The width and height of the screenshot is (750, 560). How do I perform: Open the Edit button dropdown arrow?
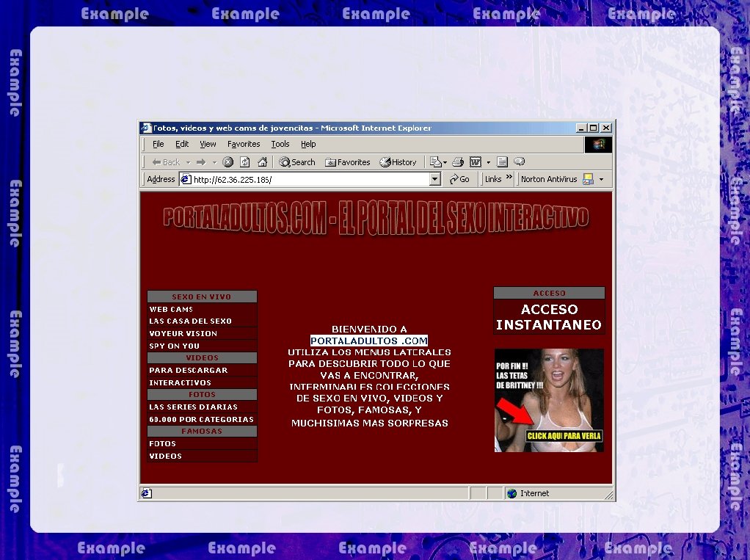pos(488,163)
